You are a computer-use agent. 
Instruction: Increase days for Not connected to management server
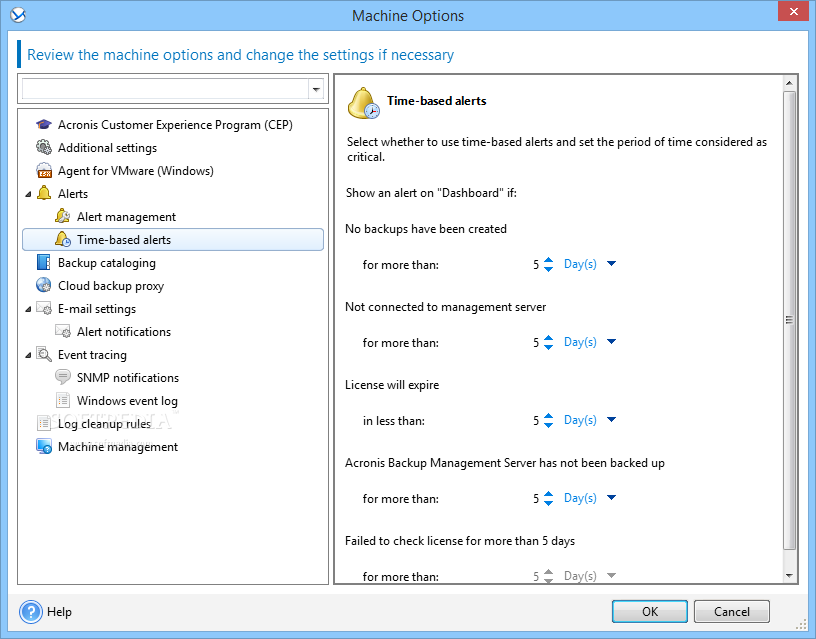pyautogui.click(x=549, y=338)
